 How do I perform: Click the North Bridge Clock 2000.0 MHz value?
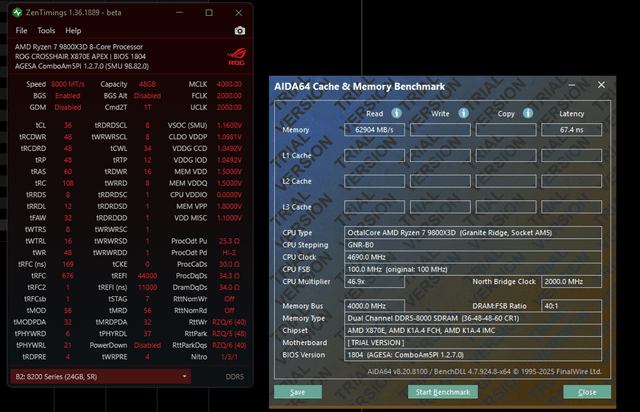[x=571, y=282]
